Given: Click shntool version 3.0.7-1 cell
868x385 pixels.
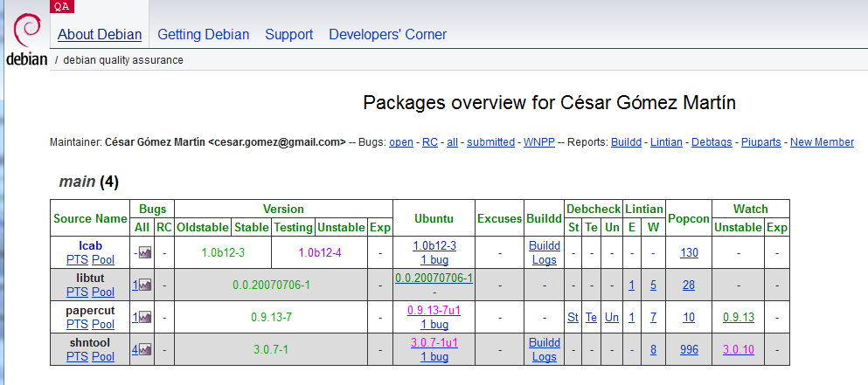Looking at the screenshot, I should point(271,349).
